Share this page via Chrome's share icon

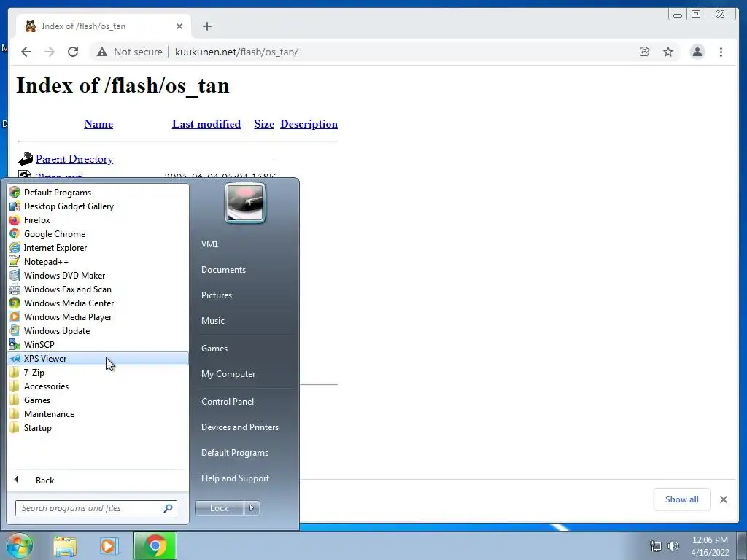645,52
